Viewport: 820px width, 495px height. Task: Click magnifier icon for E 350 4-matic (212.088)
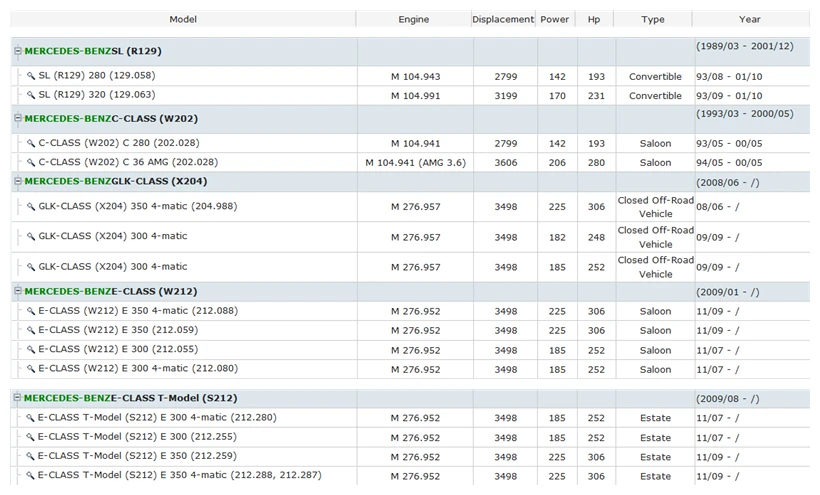pyautogui.click(x=31, y=311)
